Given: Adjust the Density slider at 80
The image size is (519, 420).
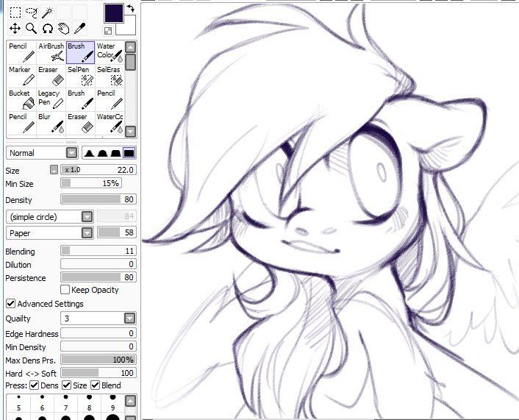Looking at the screenshot, I should (99, 199).
